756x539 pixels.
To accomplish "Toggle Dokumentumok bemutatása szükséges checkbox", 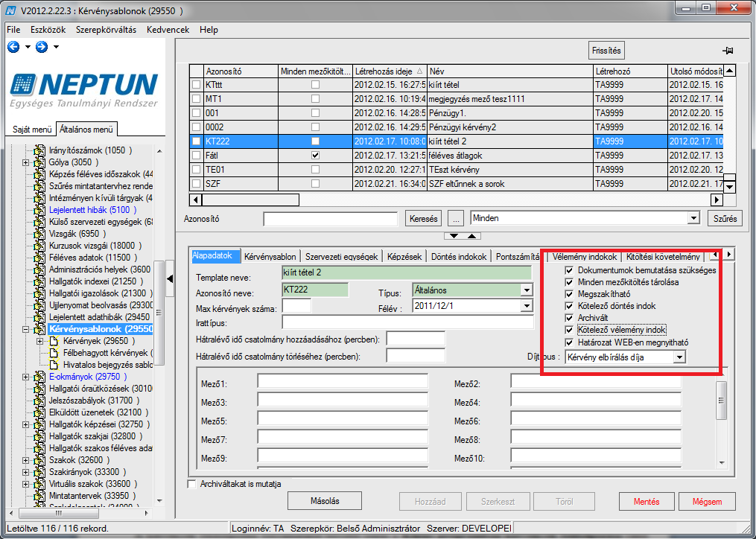I will coord(569,270).
